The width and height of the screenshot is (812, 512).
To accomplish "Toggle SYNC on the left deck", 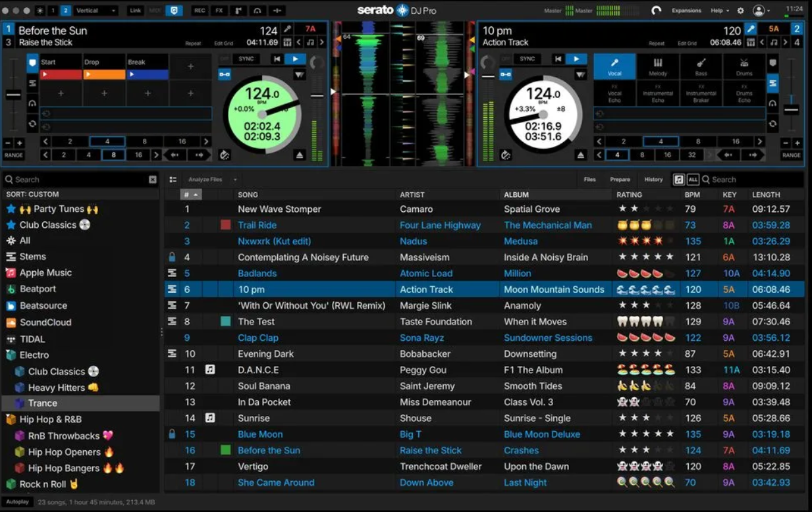I will pyautogui.click(x=246, y=59).
